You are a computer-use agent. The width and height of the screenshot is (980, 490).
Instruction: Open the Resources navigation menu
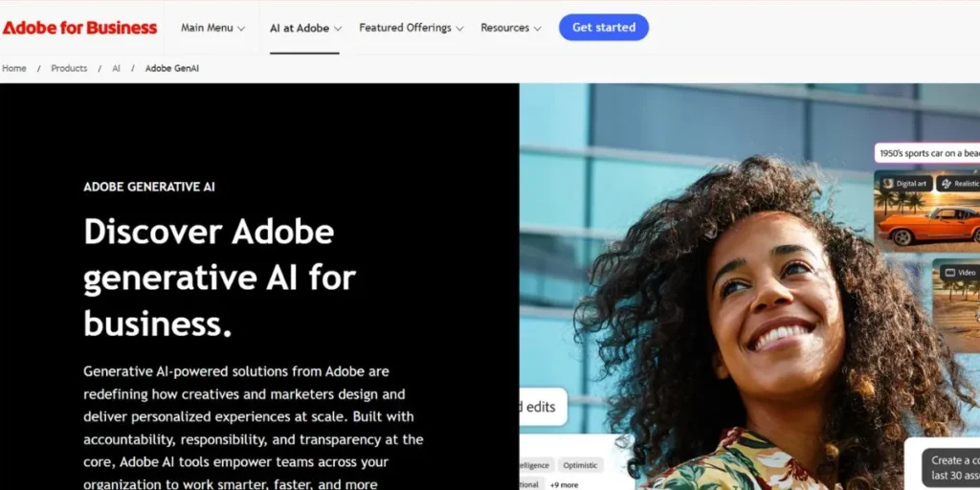(511, 28)
